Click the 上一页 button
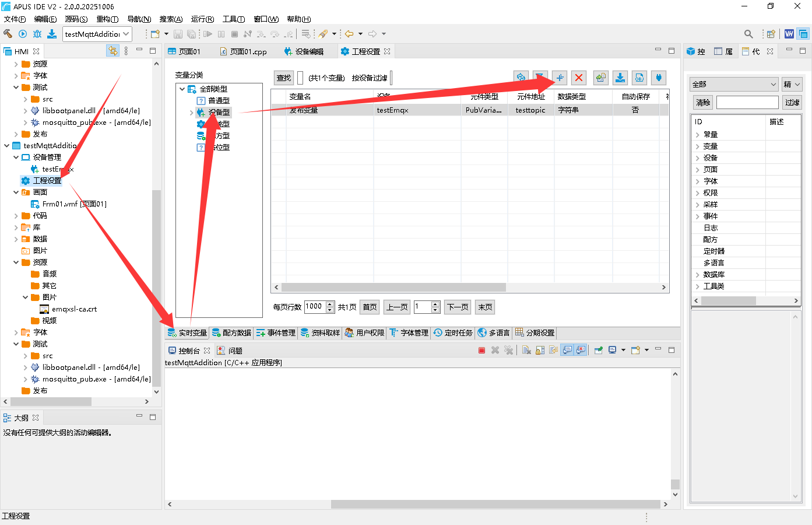812x525 pixels. click(x=398, y=307)
